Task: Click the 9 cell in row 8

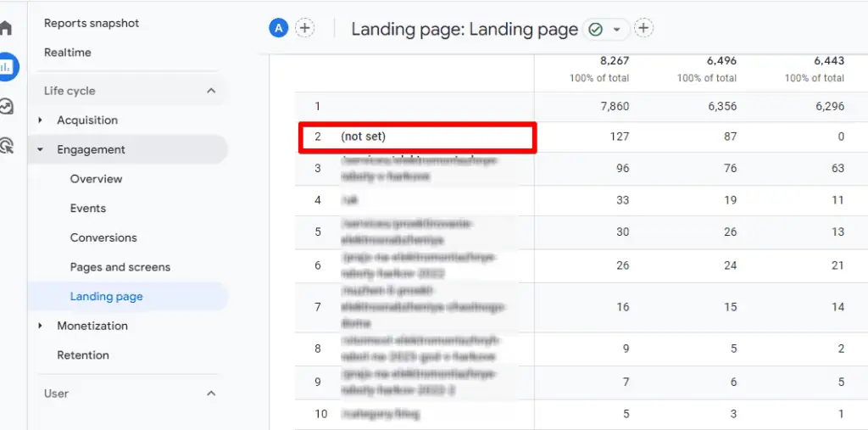Action: (x=626, y=349)
